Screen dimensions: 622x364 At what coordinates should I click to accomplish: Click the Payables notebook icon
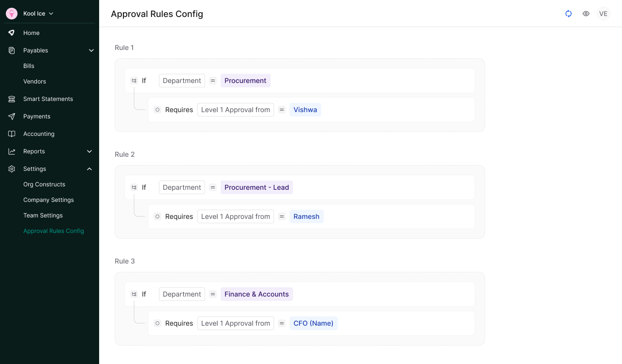(11, 50)
